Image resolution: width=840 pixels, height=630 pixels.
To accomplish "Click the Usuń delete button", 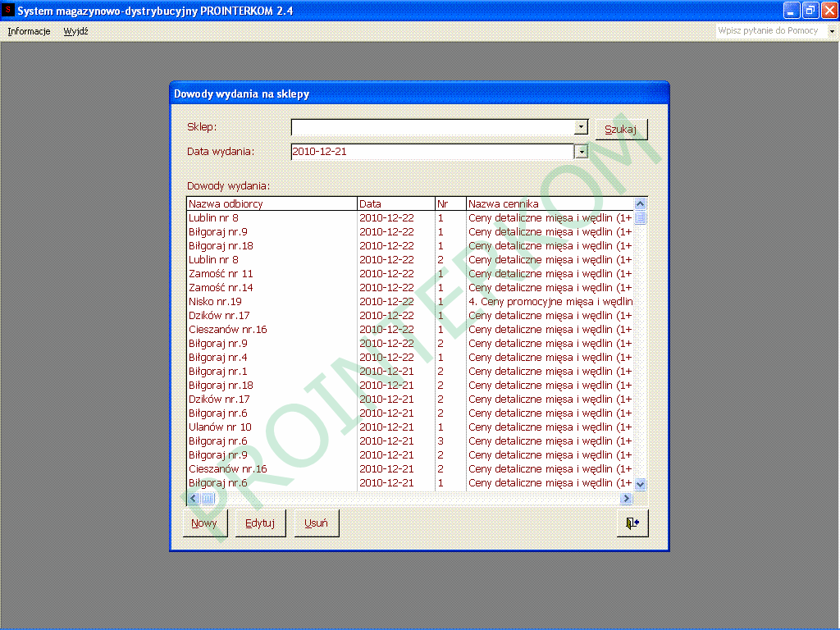I will click(316, 523).
